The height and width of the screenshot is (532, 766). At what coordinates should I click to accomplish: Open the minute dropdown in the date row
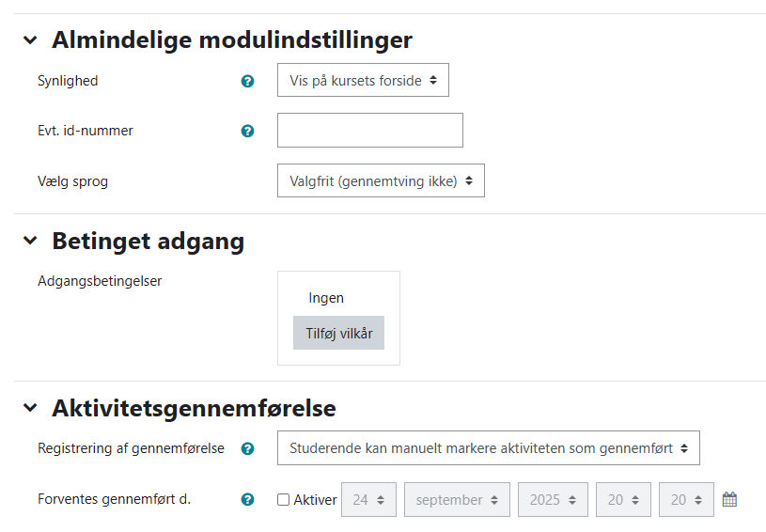pyautogui.click(x=686, y=500)
